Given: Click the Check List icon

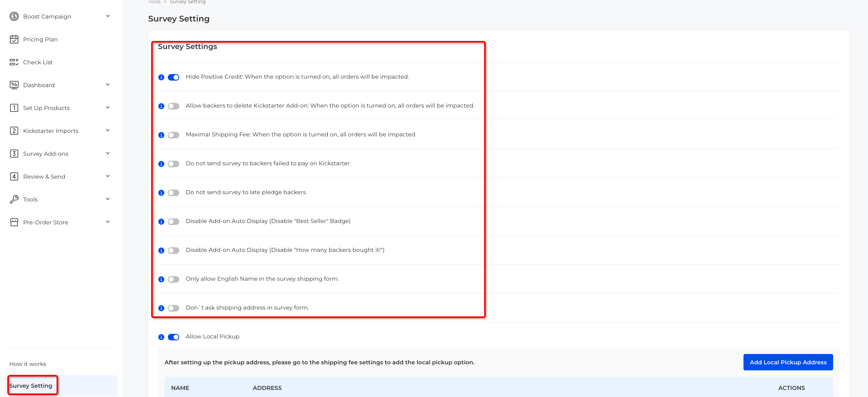Looking at the screenshot, I should tap(14, 62).
